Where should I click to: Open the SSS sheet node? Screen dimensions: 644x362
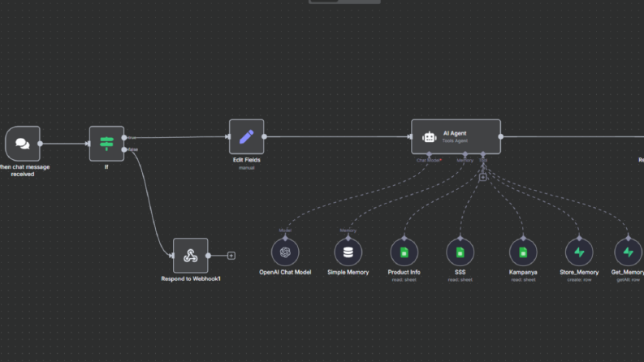460,252
